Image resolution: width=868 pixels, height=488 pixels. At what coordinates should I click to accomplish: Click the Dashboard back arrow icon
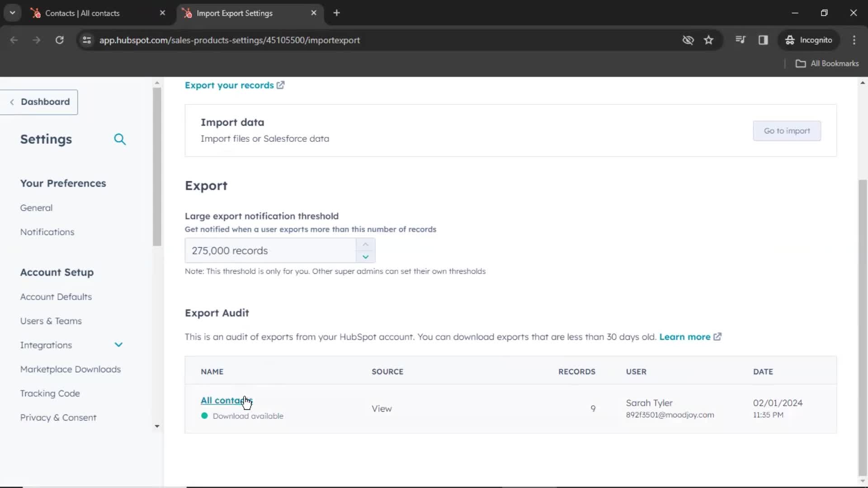pyautogui.click(x=11, y=101)
